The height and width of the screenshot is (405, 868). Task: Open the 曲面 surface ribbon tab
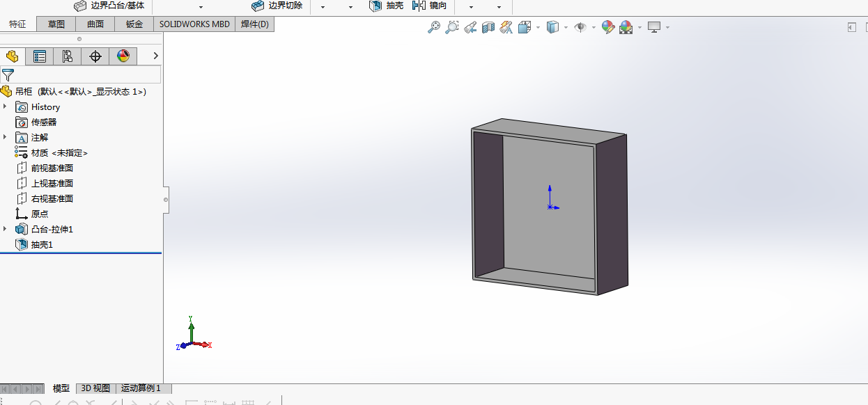(x=95, y=24)
